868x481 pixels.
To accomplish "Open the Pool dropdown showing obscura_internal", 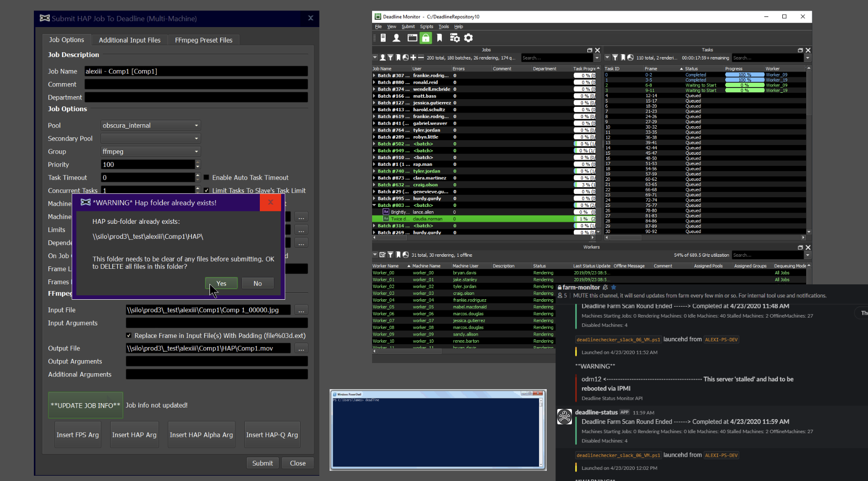I will [x=150, y=125].
